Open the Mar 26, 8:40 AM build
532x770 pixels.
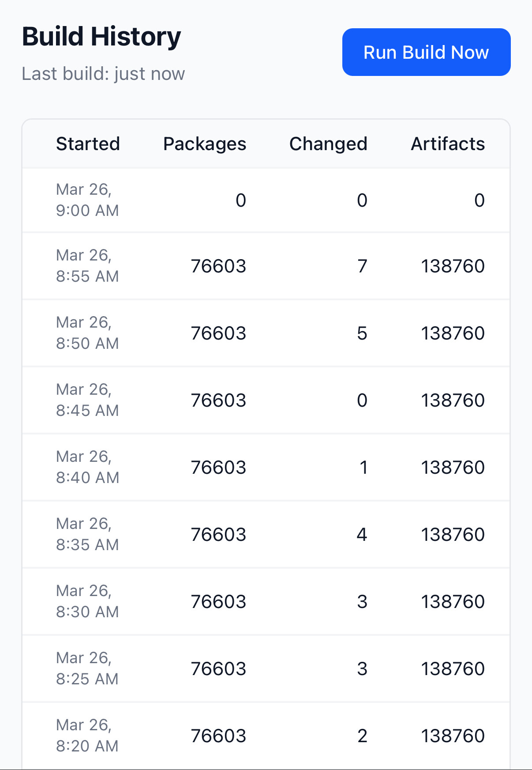(87, 467)
